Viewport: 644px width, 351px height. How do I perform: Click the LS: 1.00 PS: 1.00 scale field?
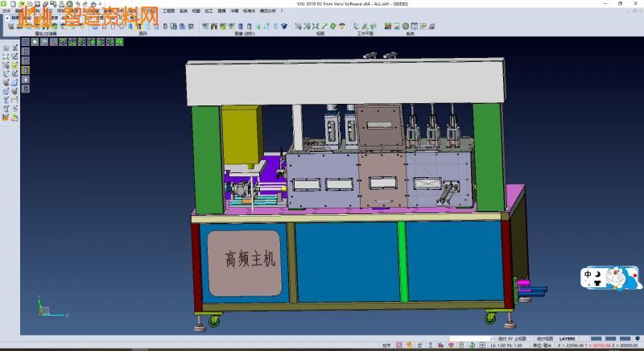pyautogui.click(x=507, y=346)
